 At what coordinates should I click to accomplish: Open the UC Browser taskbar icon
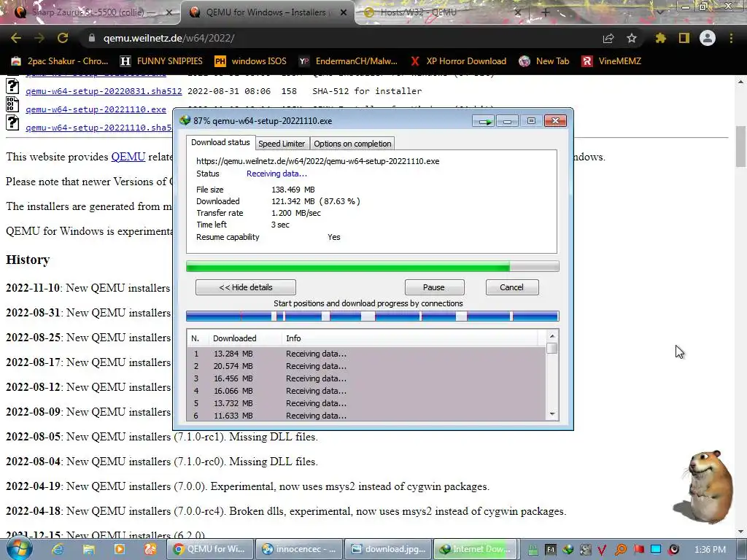pyautogui.click(x=150, y=549)
